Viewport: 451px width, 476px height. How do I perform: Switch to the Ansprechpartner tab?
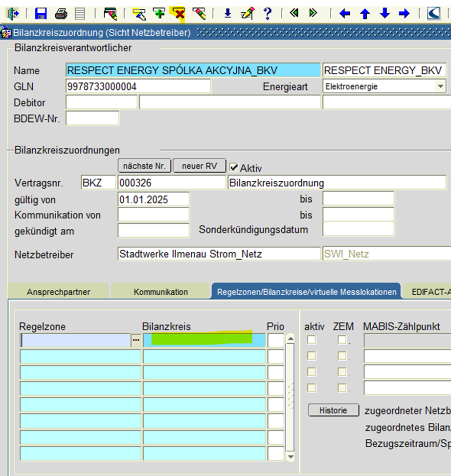(x=58, y=292)
